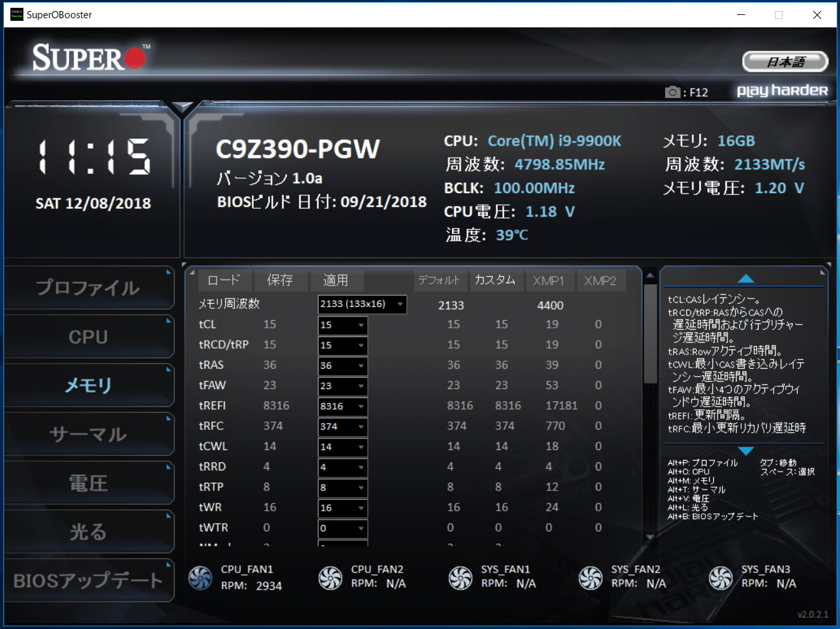
Task: Select the デフォルト column header
Action: pyautogui.click(x=439, y=280)
